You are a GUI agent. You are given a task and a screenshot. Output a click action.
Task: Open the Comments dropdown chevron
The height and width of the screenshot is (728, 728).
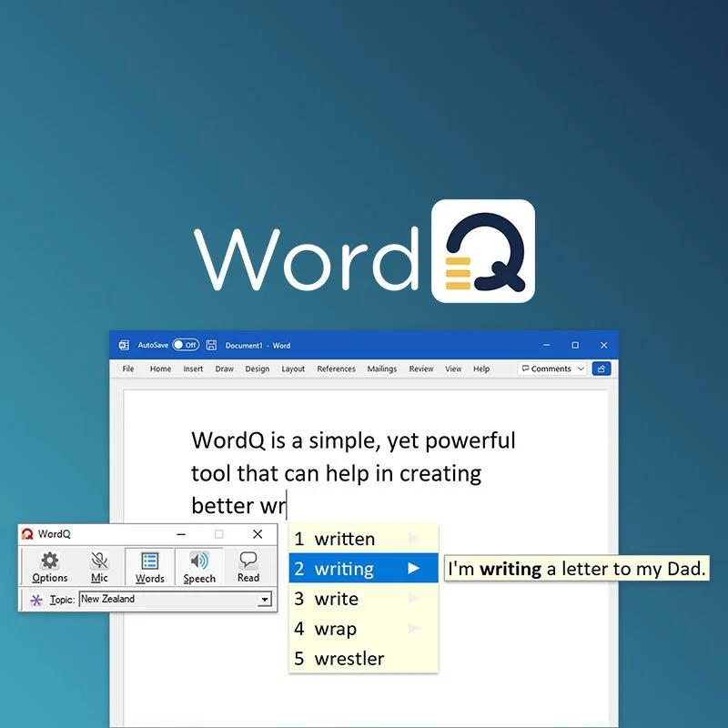click(580, 369)
